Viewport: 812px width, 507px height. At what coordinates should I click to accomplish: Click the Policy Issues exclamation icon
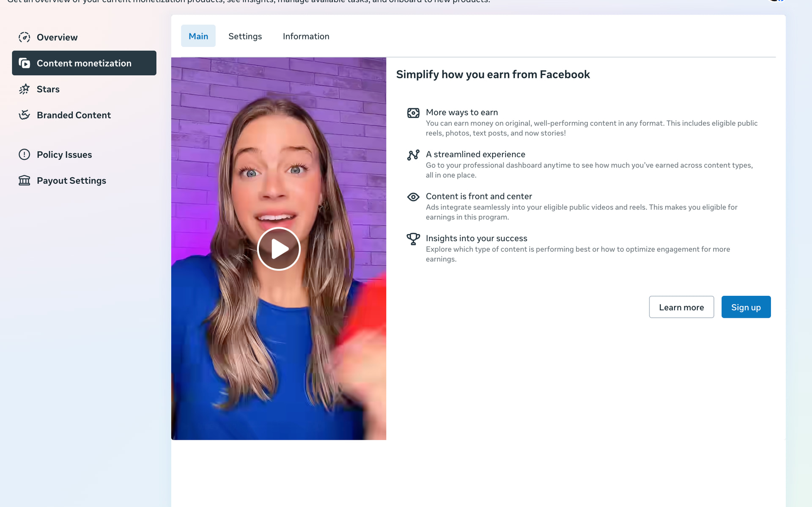tap(24, 154)
